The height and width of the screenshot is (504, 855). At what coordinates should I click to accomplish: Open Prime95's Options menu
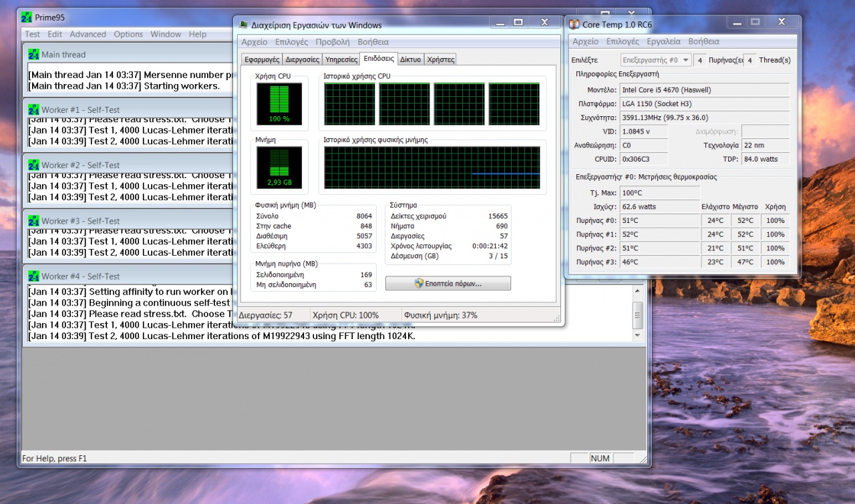pyautogui.click(x=128, y=34)
